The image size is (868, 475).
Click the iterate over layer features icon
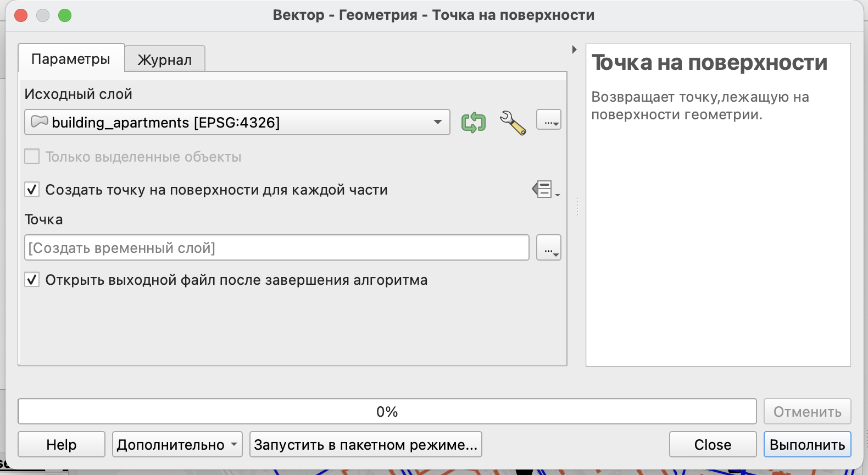(473, 122)
